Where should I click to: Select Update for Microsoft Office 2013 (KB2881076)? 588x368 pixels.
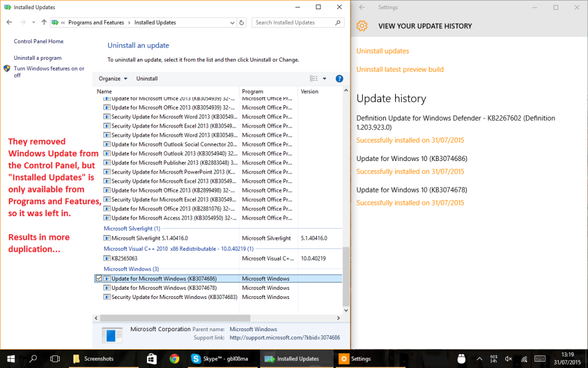tap(218, 209)
